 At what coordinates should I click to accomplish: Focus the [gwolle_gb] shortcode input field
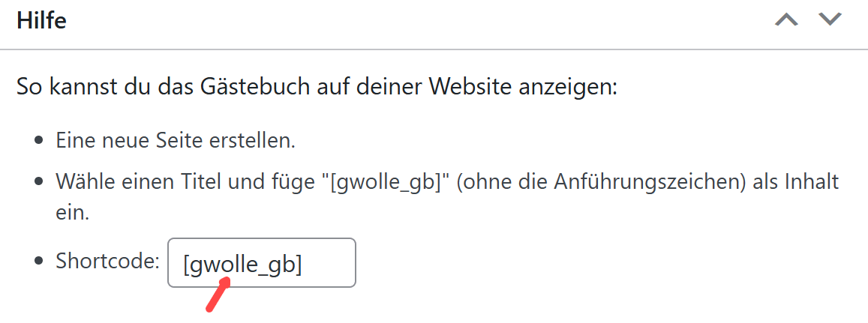(261, 263)
